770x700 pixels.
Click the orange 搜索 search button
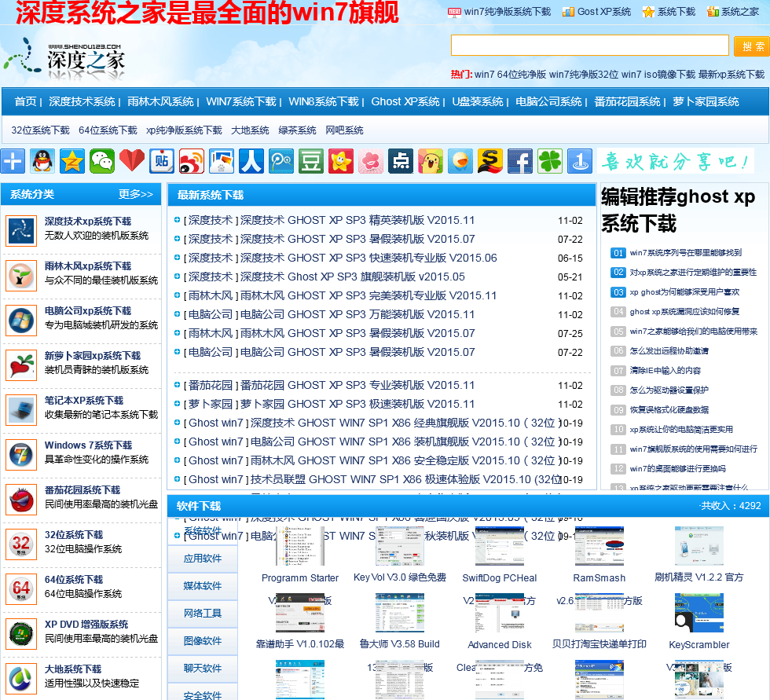[752, 46]
